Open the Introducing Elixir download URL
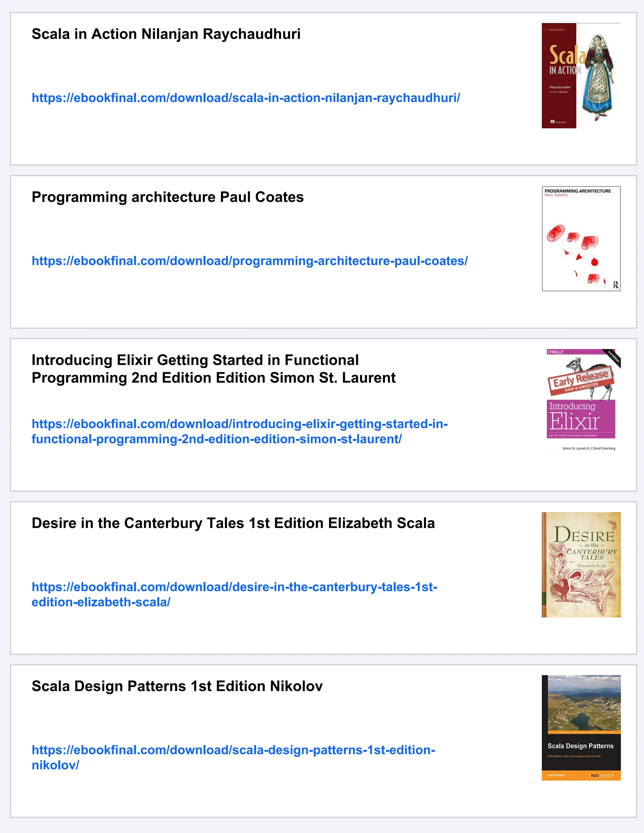Viewport: 644px width, 833px height. pyautogui.click(x=240, y=431)
